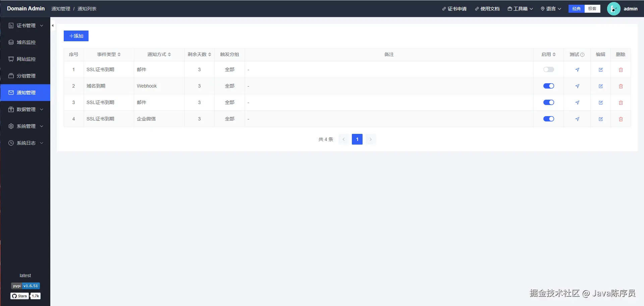Delete the 企业微信 notification
644x306 pixels.
[x=621, y=119]
